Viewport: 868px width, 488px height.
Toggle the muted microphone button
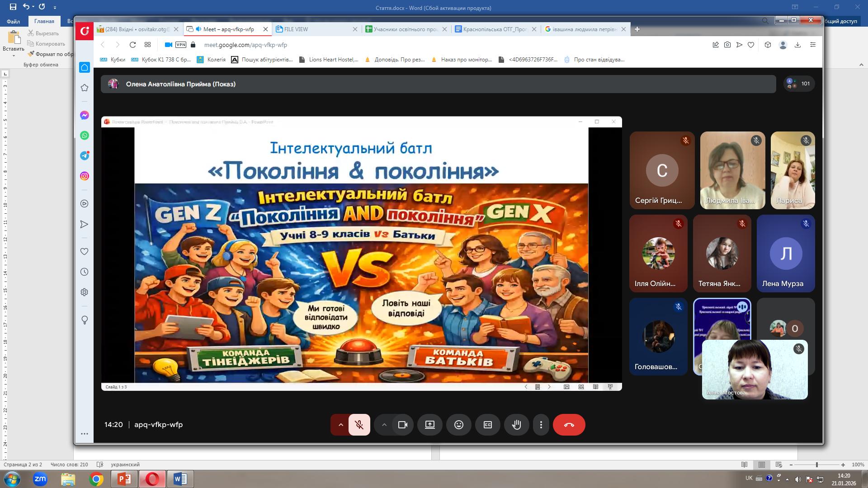(359, 425)
